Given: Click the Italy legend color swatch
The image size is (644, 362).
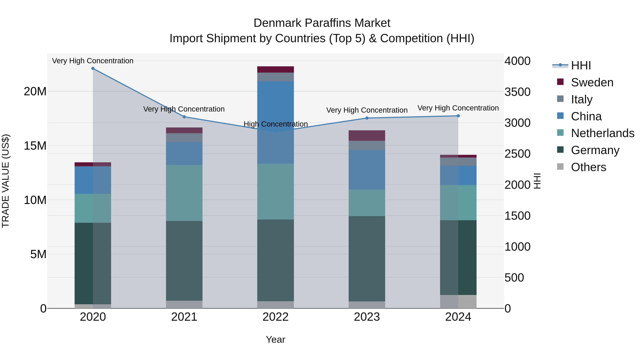Looking at the screenshot, I should tap(560, 99).
